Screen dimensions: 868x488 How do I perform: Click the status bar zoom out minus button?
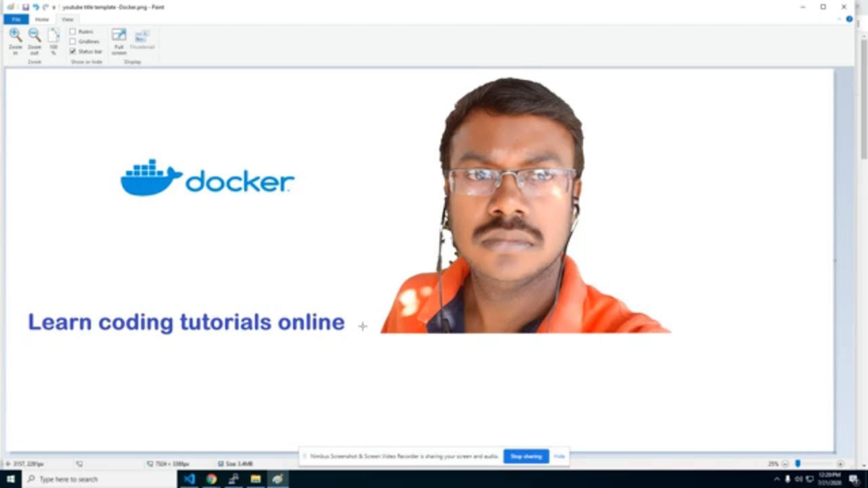click(x=785, y=464)
